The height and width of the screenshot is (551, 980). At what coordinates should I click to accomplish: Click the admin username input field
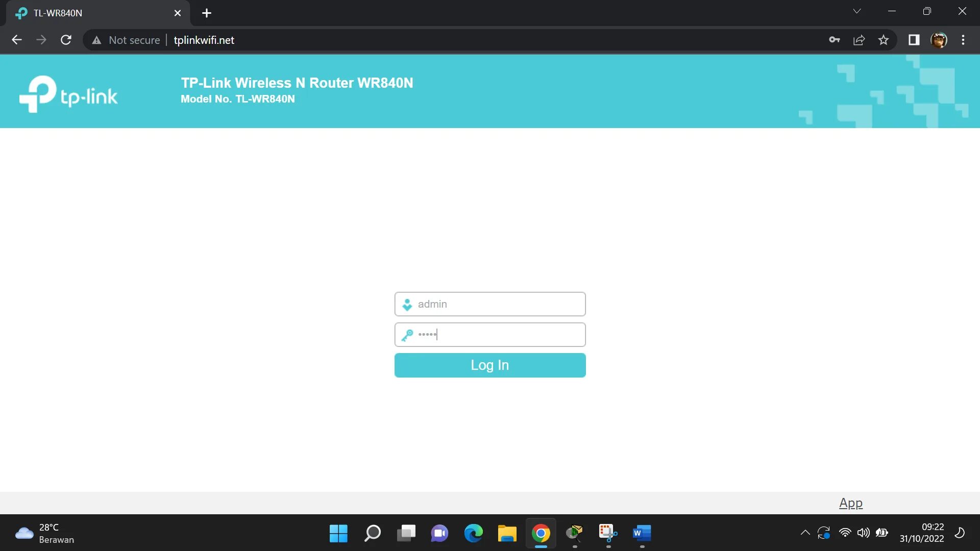click(x=490, y=304)
